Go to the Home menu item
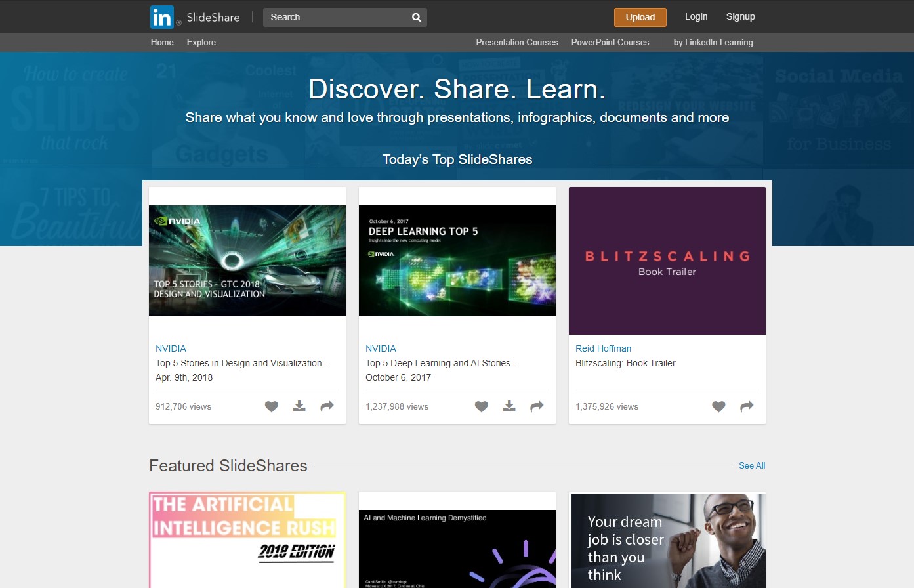Viewport: 914px width, 588px height. point(162,42)
